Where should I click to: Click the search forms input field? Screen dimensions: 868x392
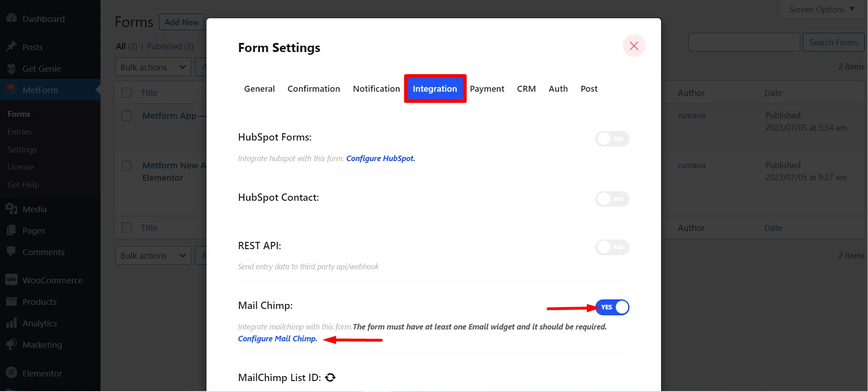[744, 42]
